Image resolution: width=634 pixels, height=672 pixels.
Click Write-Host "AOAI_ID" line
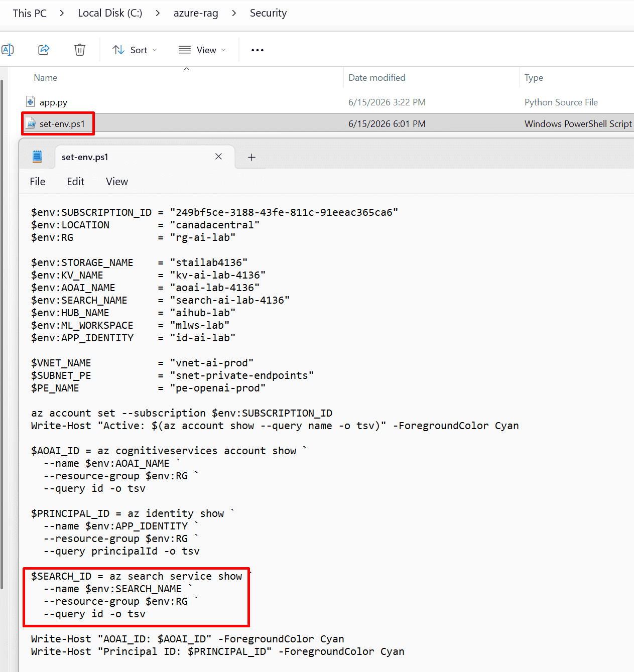pyautogui.click(x=188, y=639)
